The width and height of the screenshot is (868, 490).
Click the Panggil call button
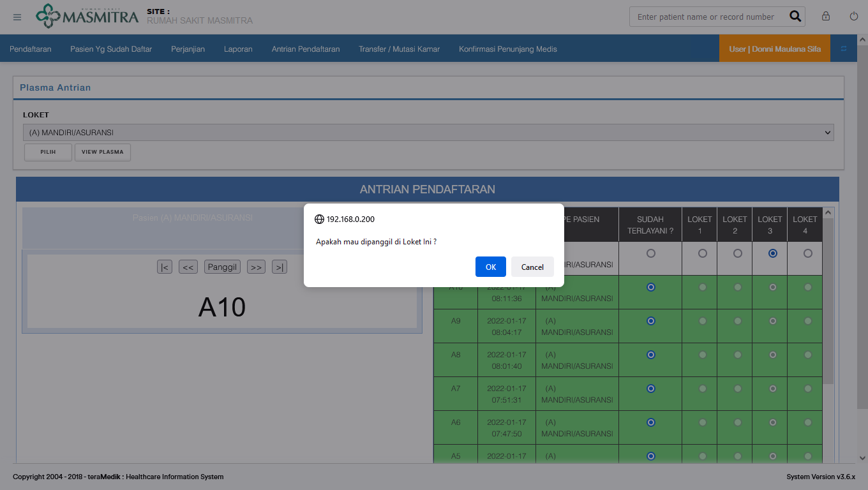click(x=222, y=267)
